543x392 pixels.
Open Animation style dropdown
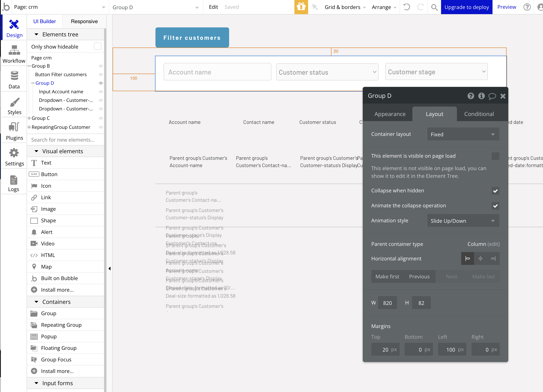463,221
